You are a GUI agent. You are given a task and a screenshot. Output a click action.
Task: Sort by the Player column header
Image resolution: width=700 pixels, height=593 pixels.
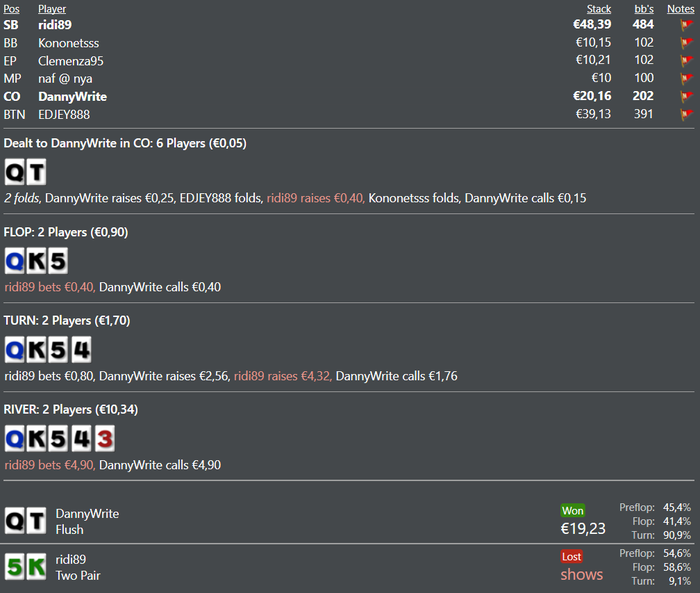pos(52,9)
